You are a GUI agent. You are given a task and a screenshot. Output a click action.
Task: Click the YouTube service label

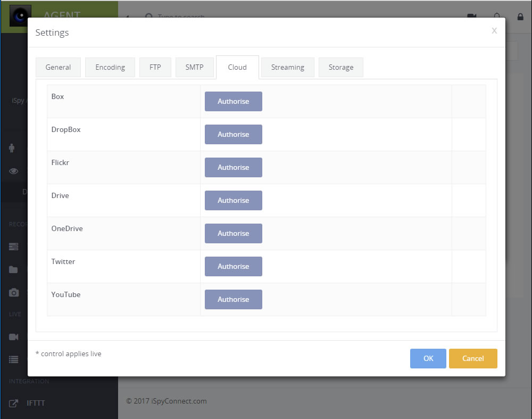(x=66, y=295)
